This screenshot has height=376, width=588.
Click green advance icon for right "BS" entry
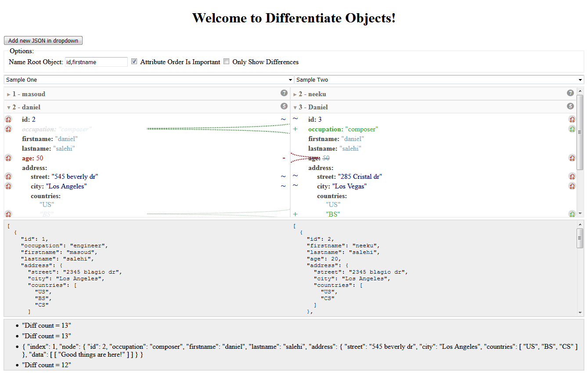572,214
